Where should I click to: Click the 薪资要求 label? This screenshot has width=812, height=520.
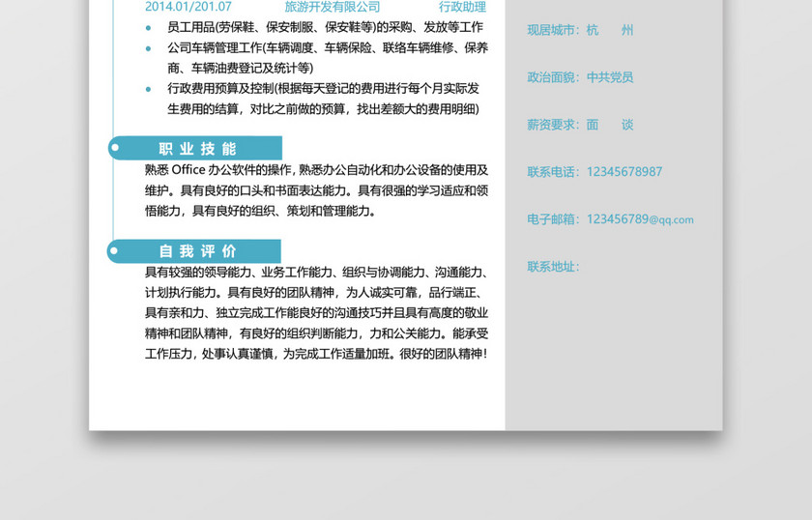pos(553,125)
